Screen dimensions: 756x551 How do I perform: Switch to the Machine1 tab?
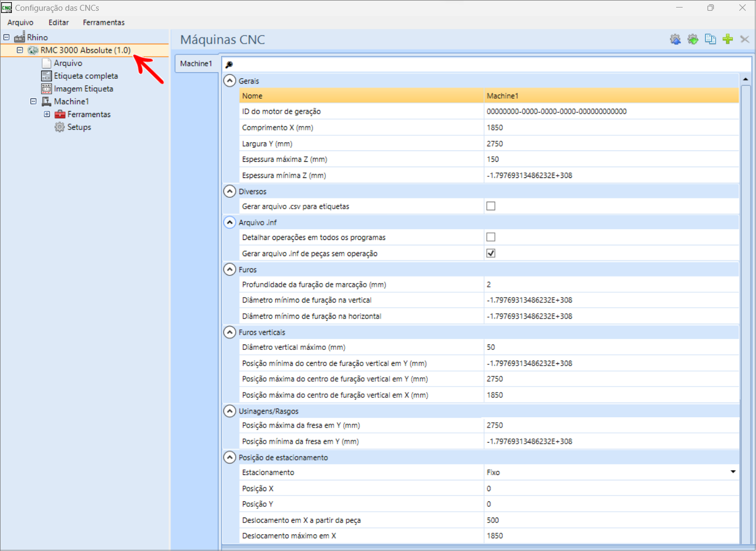tap(196, 64)
